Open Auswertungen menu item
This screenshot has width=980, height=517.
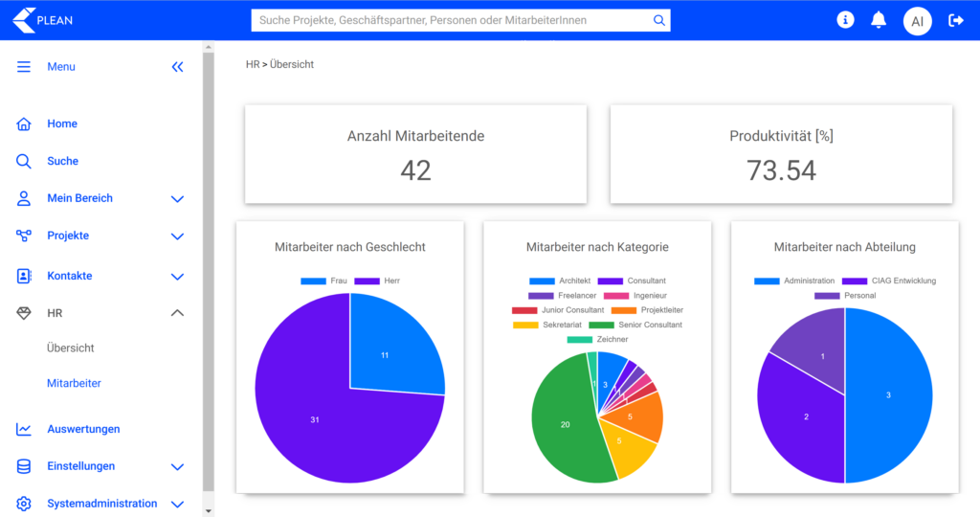pos(84,429)
